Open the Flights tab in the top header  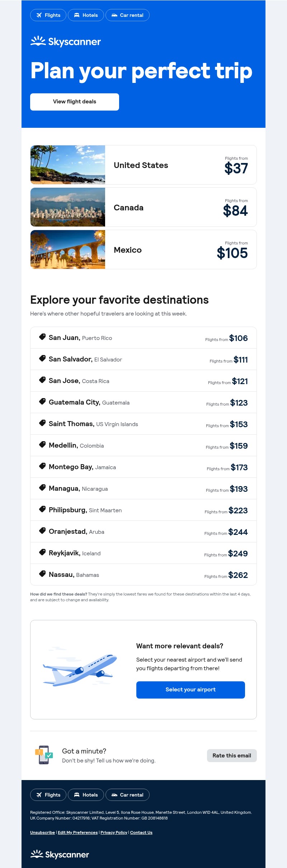(48, 15)
